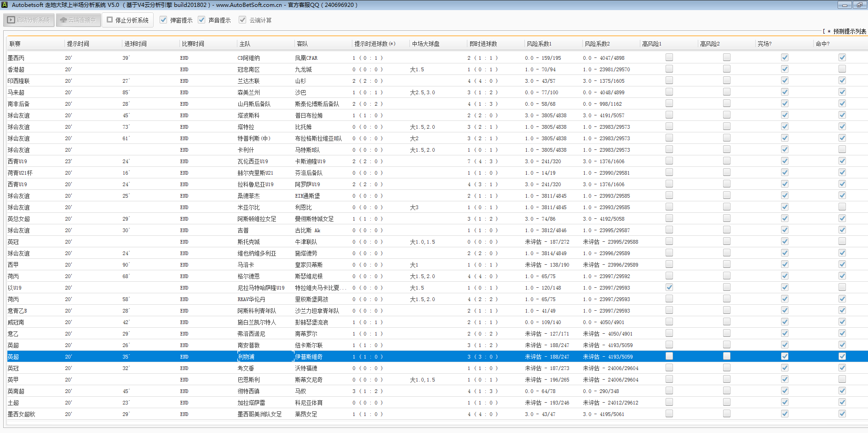Click the 云端连接中 cloud button
Image resolution: width=868 pixels, height=433 pixels.
(78, 20)
